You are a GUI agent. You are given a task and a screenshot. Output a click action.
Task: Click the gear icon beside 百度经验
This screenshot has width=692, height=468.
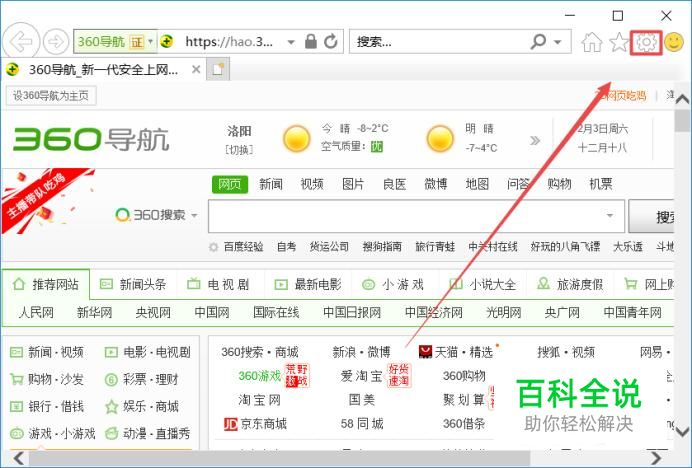pyautogui.click(x=214, y=247)
